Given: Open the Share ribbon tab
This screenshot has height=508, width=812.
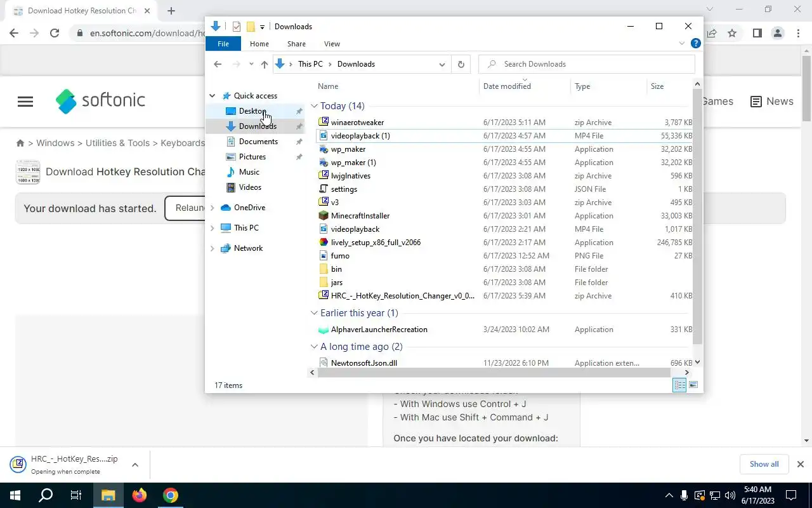Looking at the screenshot, I should [296, 44].
